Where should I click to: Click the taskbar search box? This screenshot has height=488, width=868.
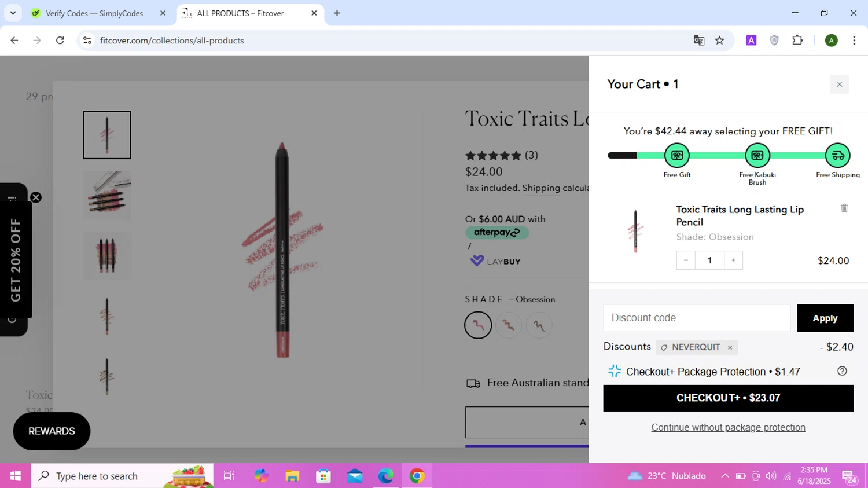[x=122, y=476]
